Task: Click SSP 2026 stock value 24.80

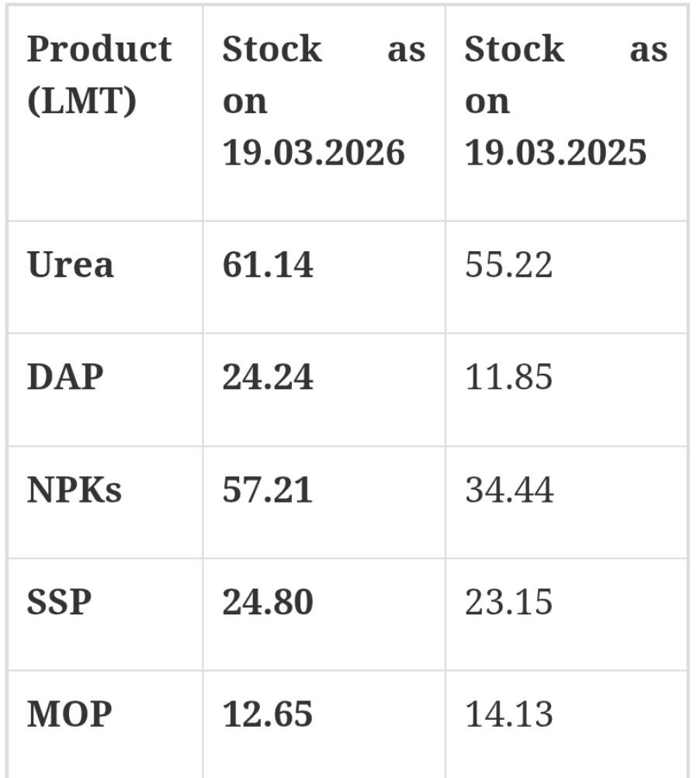Action: click(268, 603)
